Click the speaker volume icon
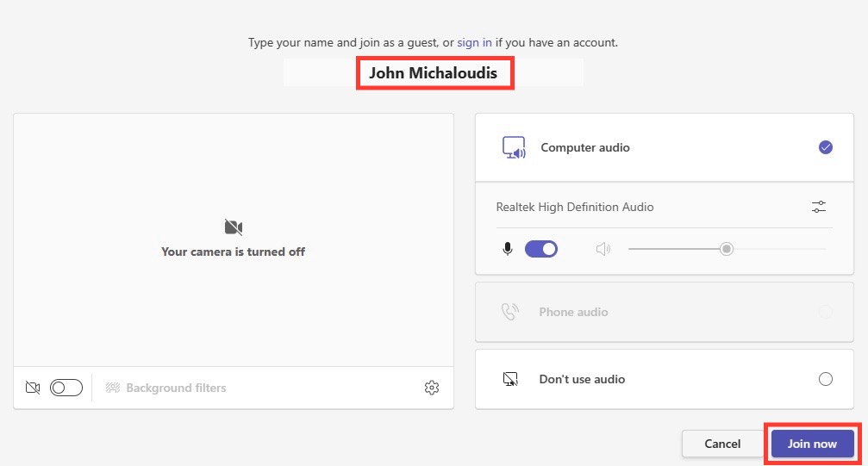The width and height of the screenshot is (868, 466). (603, 249)
